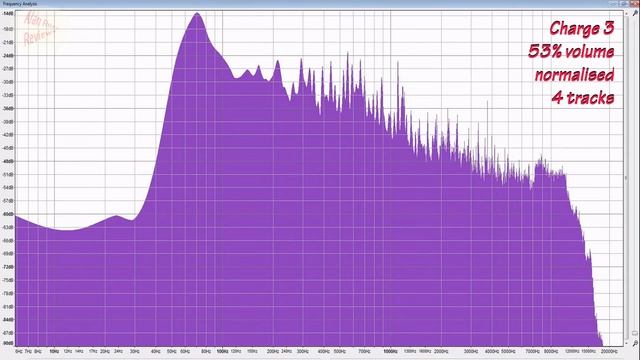Click the 20000Hz label on the frequency axis

[609, 351]
